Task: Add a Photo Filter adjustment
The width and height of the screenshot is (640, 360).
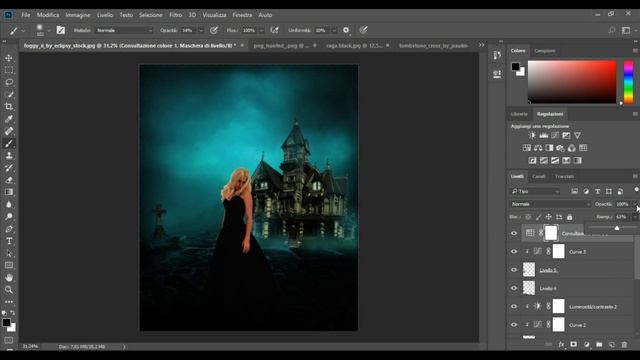Action: pyautogui.click(x=560, y=148)
